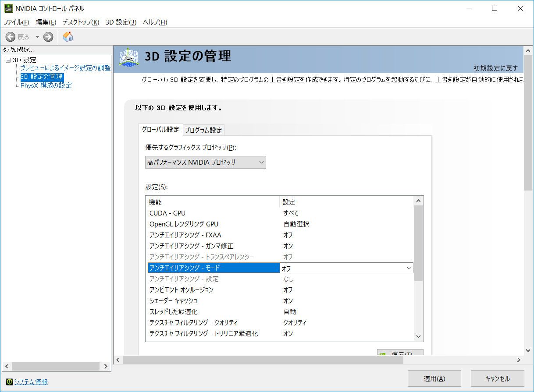Open 優先するグラフィックス プロセッサ dropdown

206,162
